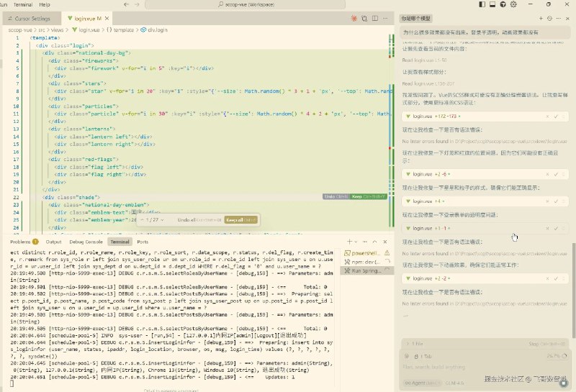Open the Terminal menu
Viewport: 576px width, 392px height.
click(22, 4)
